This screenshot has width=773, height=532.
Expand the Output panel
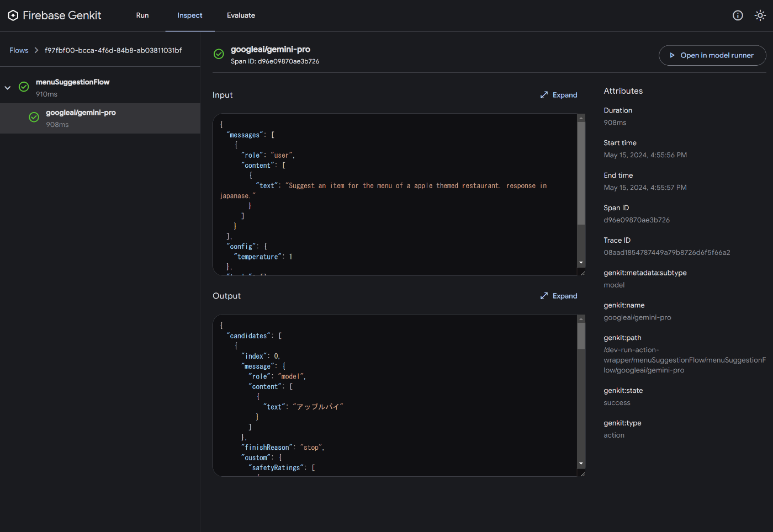coord(559,296)
